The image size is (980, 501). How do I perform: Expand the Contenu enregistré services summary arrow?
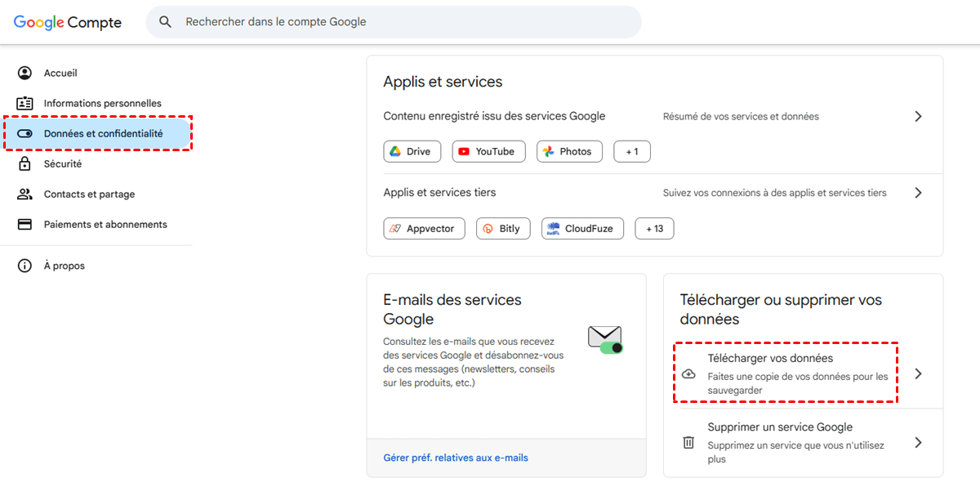[x=918, y=116]
